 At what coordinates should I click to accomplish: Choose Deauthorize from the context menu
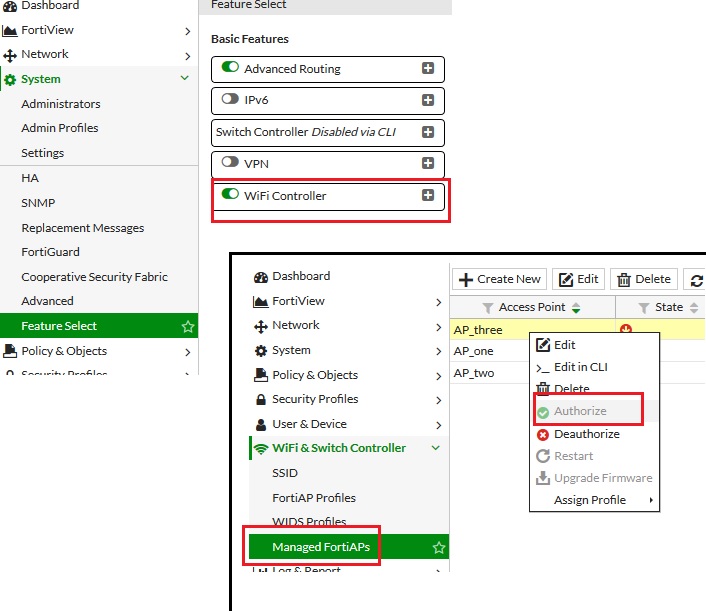tap(594, 434)
